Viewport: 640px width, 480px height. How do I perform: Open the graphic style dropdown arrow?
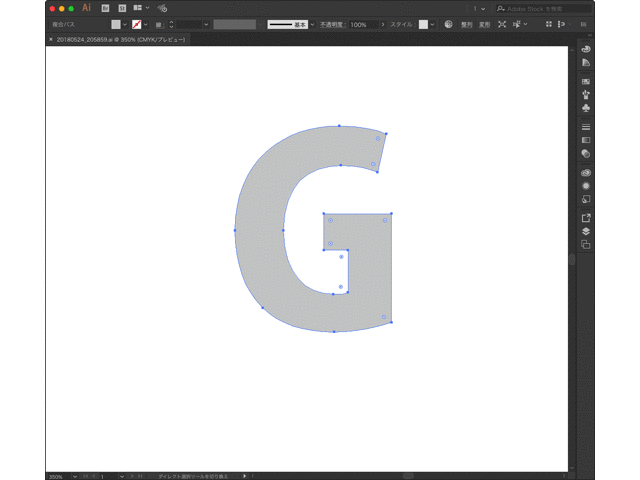[432, 25]
